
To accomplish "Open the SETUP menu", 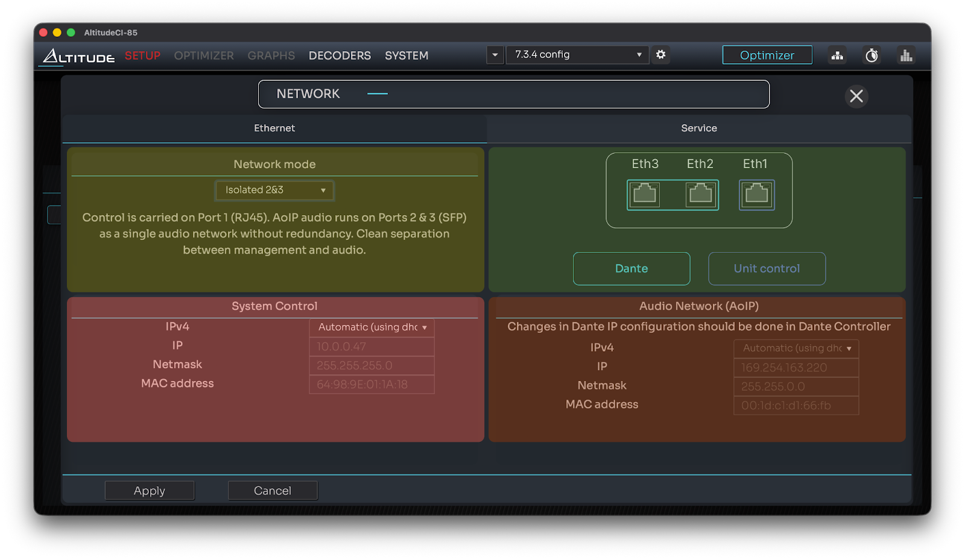I will coord(142,55).
